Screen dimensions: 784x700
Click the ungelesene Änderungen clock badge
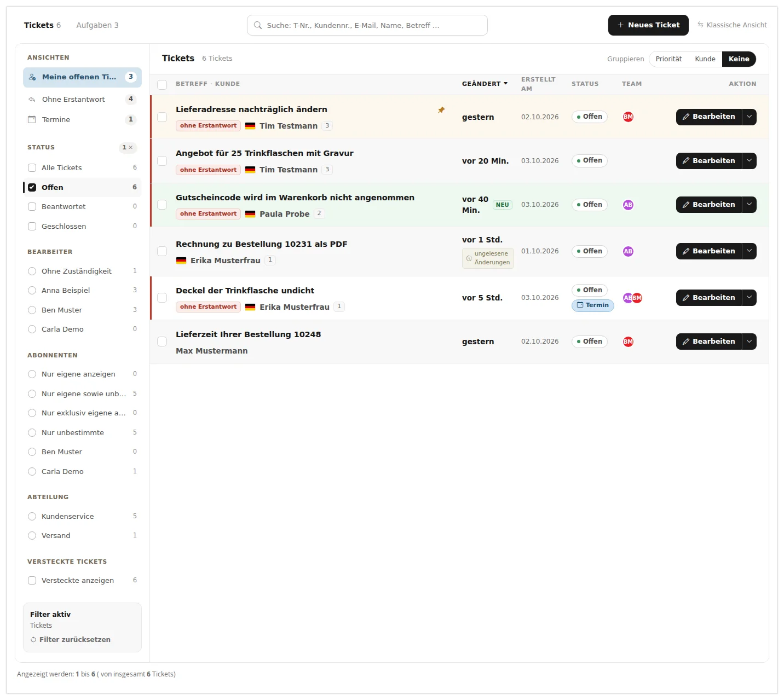pyautogui.click(x=488, y=258)
